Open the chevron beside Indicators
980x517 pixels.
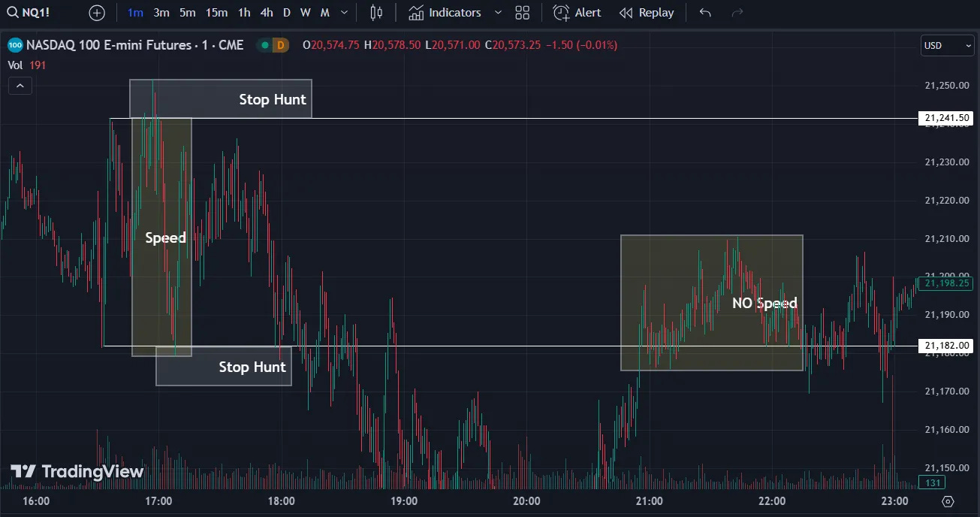tap(498, 12)
